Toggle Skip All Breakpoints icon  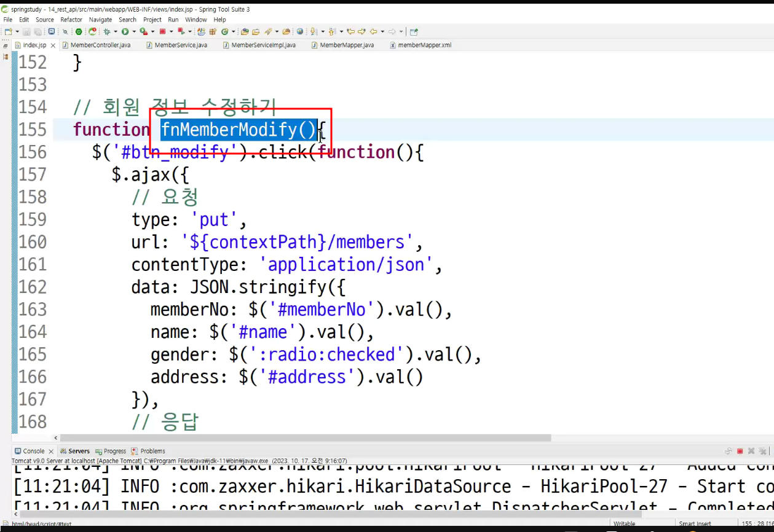click(x=65, y=31)
